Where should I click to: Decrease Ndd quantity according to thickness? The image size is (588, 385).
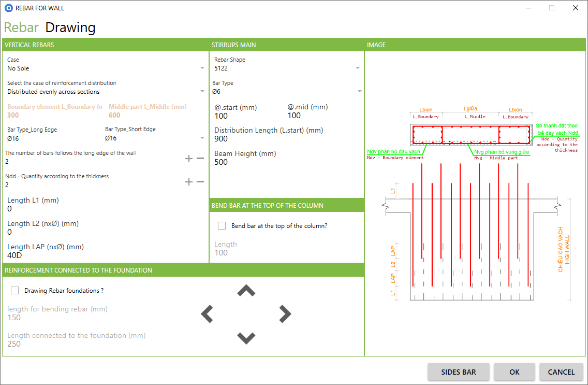200,182
